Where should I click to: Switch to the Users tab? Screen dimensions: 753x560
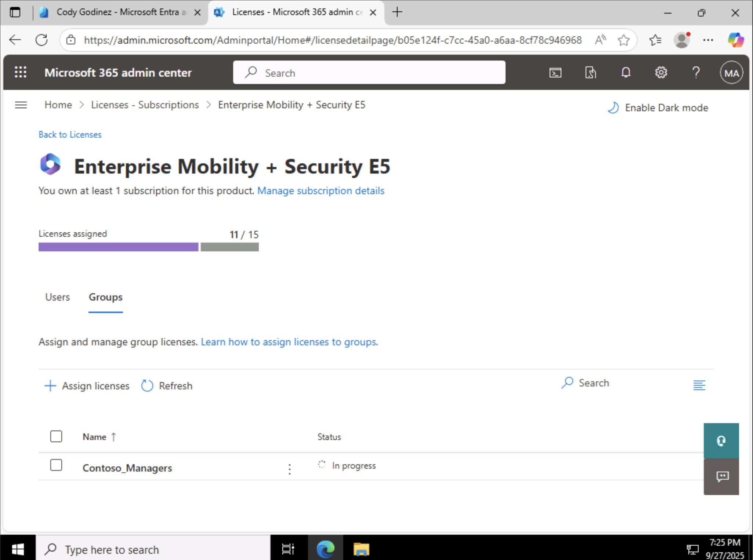pyautogui.click(x=57, y=297)
